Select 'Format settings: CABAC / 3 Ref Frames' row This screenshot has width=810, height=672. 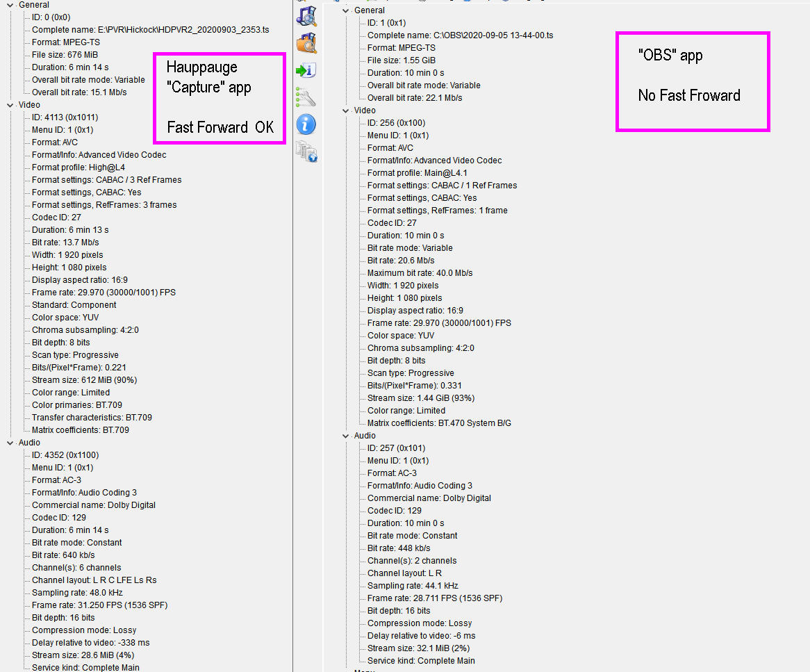coord(106,180)
